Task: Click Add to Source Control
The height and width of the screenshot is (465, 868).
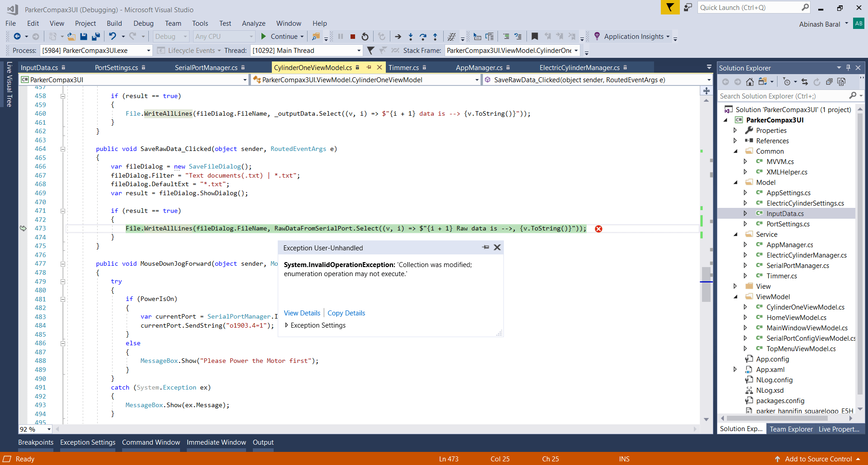Action: point(818,459)
